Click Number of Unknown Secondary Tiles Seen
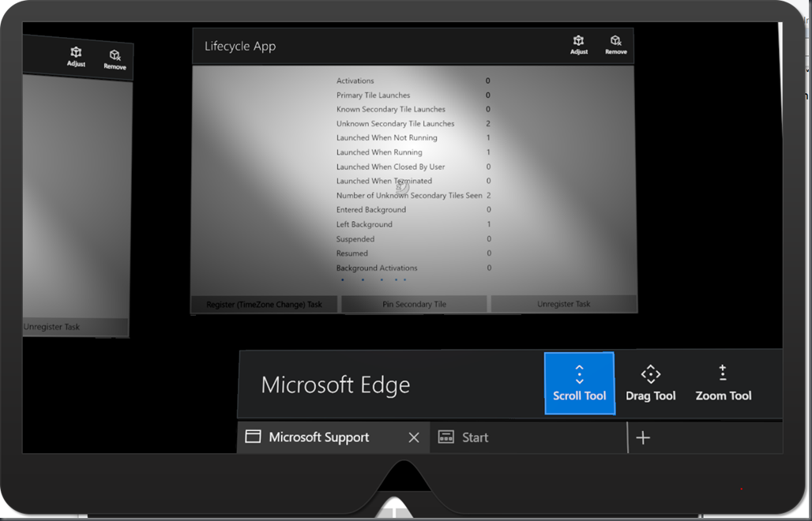Screen dimensions: 812x521 pos(410,196)
